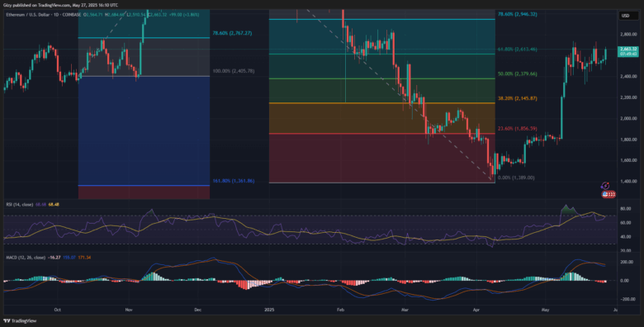
Task: Open the purple lightning event marker
Action: [605, 186]
